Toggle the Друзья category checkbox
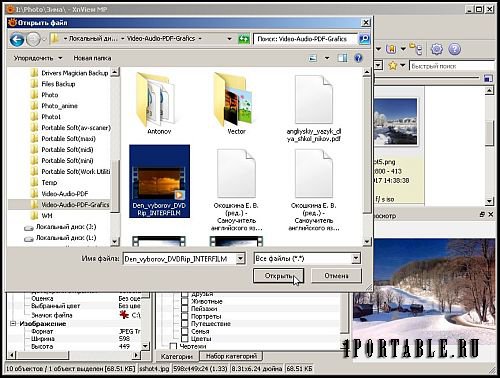 (x=185, y=294)
